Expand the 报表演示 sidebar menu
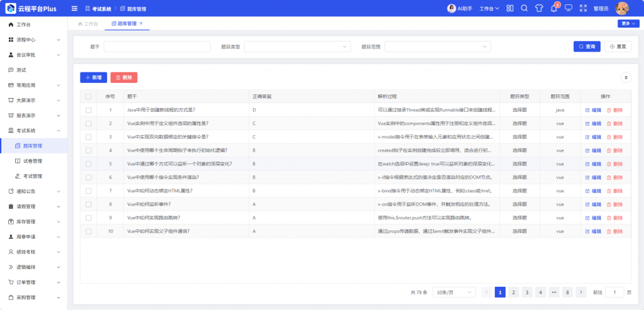Viewport: 644px width, 310px height. pos(34,115)
